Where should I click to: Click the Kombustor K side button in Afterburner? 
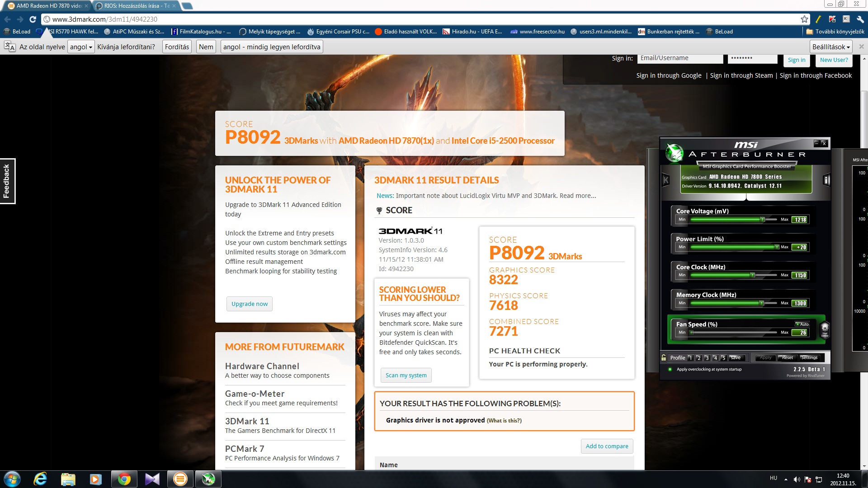coord(665,180)
